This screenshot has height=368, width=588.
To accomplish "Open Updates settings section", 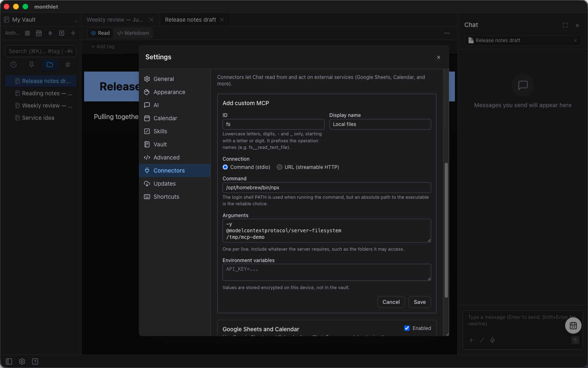I will (175, 184).
